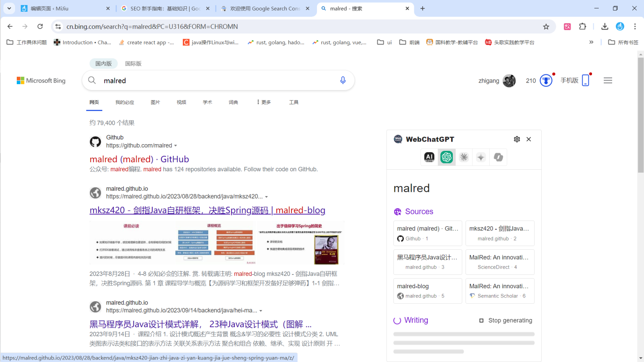Open the malred-blog source card number 5
This screenshot has width=644, height=362.
click(x=428, y=291)
